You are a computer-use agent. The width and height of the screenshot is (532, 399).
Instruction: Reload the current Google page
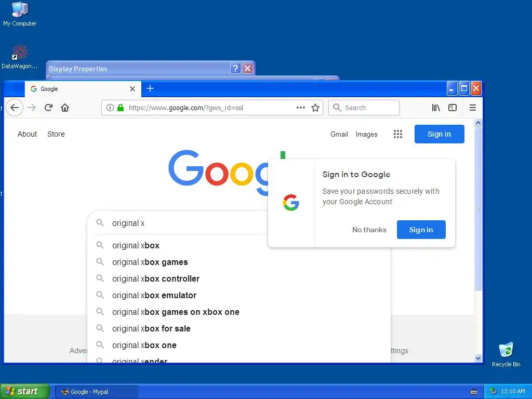click(48, 108)
